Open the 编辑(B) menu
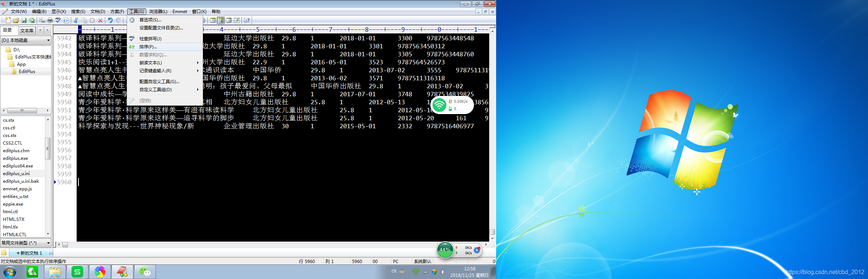 [39, 12]
